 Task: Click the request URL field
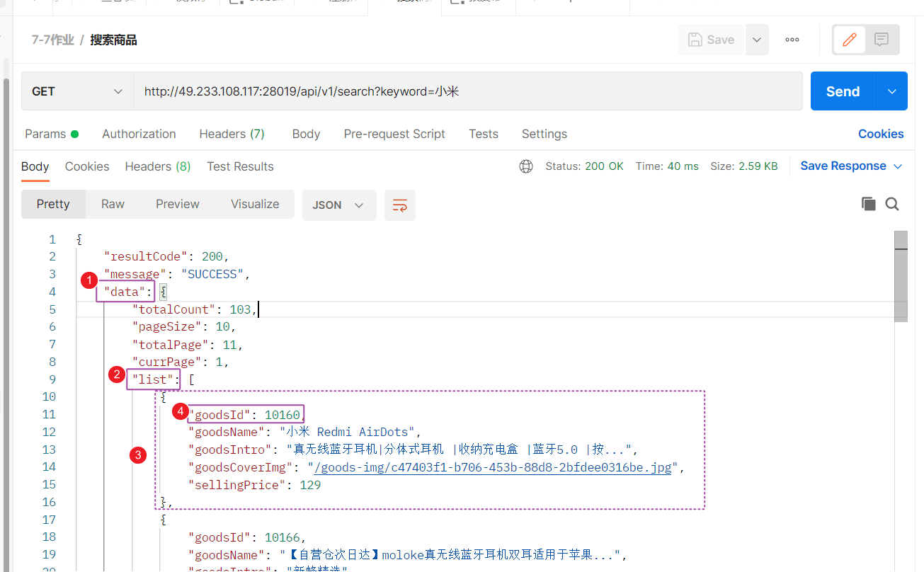(x=467, y=91)
